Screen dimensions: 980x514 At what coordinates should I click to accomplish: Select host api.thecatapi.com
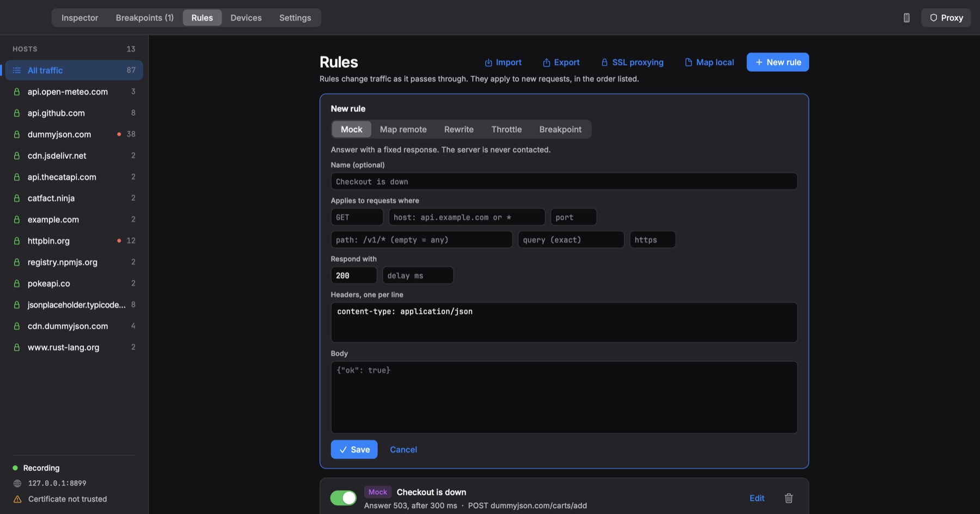click(x=74, y=177)
